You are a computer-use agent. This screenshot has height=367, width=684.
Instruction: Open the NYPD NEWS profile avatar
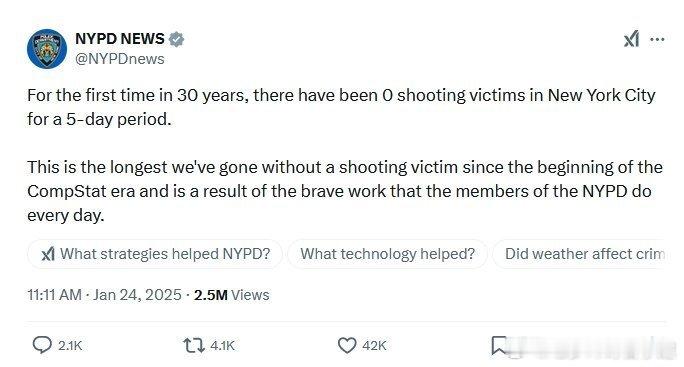pyautogui.click(x=47, y=49)
